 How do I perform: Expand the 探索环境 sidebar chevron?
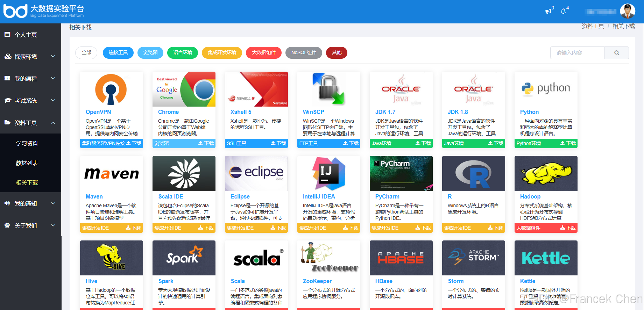[x=53, y=56]
